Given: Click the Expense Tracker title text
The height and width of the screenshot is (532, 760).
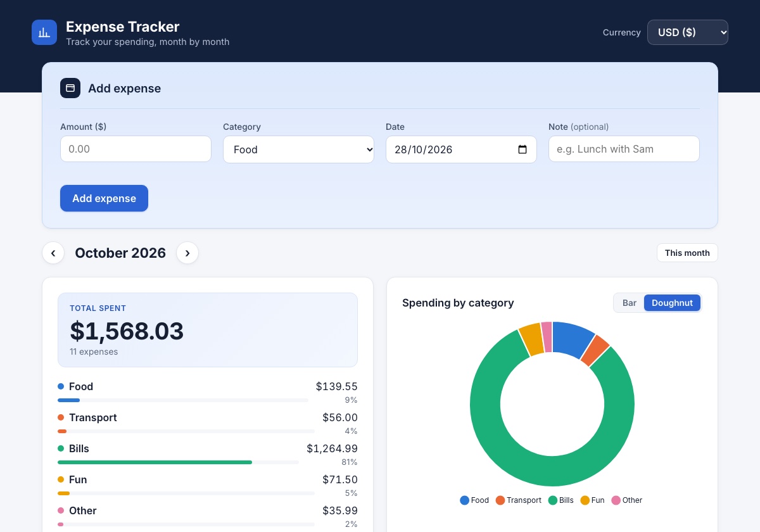Looking at the screenshot, I should 123,27.
